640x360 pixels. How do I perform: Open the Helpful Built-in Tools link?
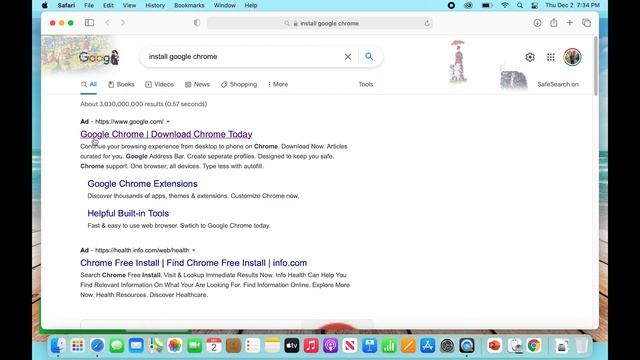point(128,213)
